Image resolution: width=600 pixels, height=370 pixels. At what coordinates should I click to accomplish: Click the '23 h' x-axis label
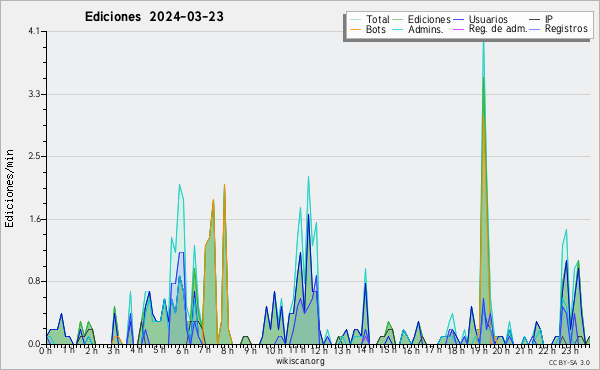pyautogui.click(x=569, y=350)
